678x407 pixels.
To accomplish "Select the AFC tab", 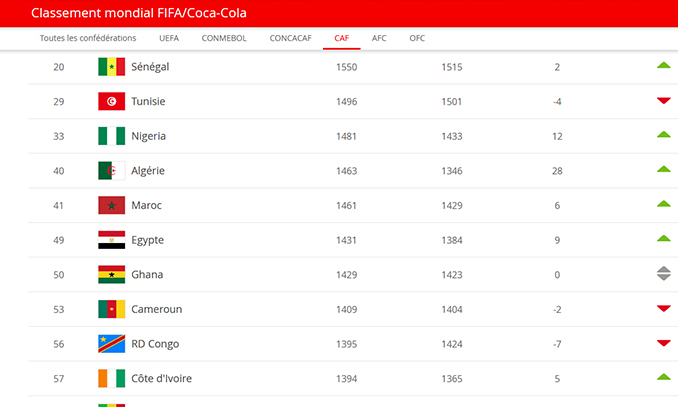I will [379, 38].
